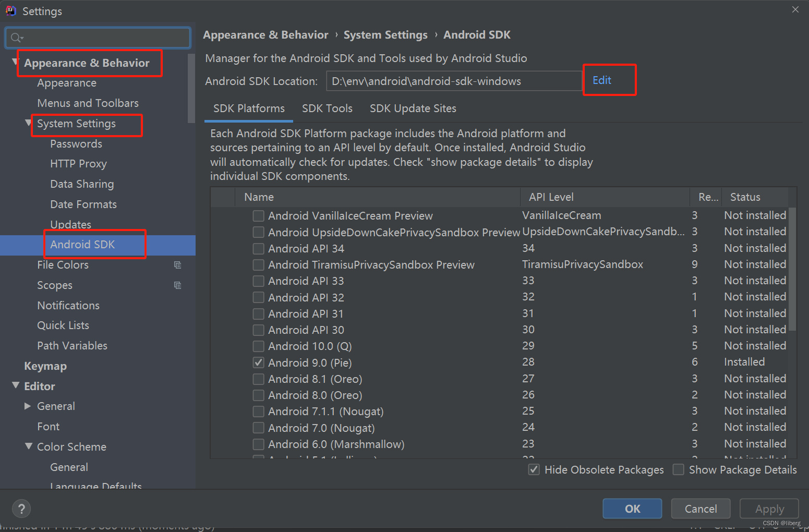Click the settings tree scrollbar
The height and width of the screenshot is (532, 809).
click(x=191, y=88)
